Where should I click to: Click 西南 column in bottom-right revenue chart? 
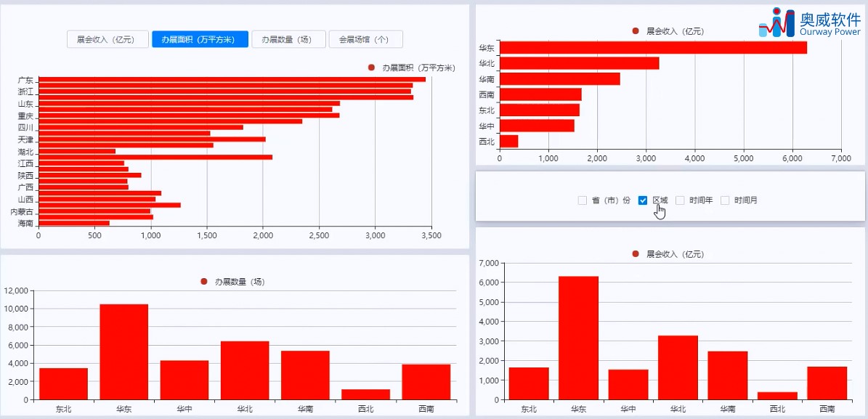click(827, 383)
